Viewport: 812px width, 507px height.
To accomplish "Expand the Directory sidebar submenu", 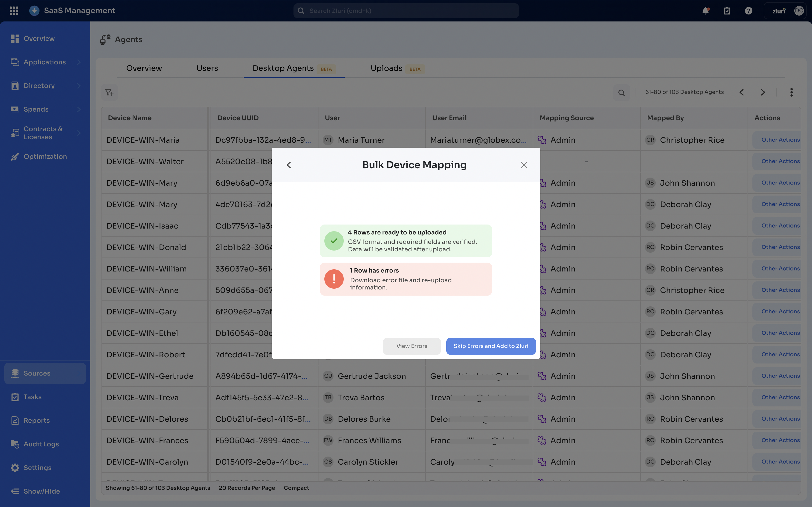I will point(79,86).
